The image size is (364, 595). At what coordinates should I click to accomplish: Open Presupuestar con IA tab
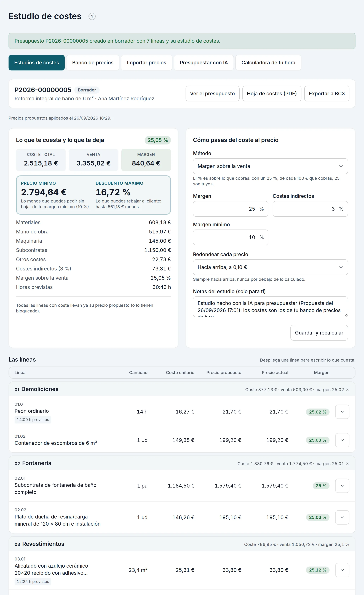pos(204,63)
